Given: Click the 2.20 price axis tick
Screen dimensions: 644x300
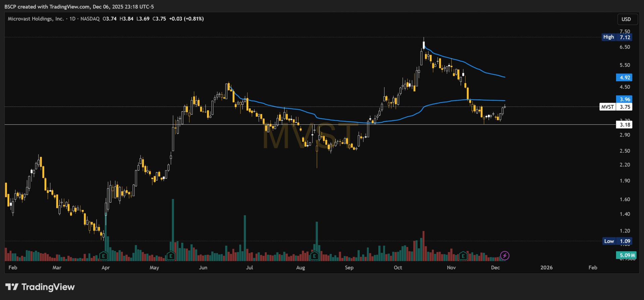Looking at the screenshot, I should pos(625,165).
